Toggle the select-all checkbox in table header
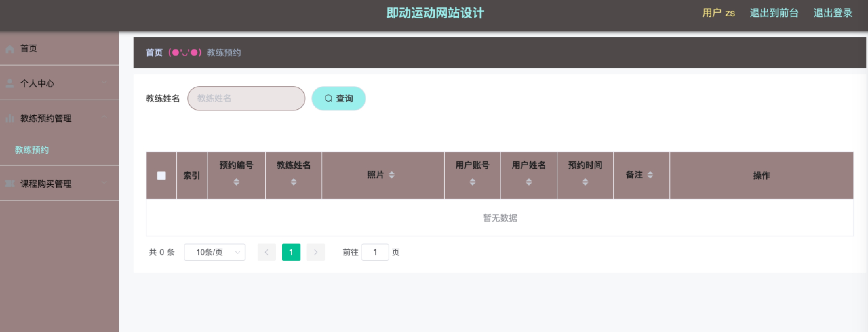 pos(161,175)
